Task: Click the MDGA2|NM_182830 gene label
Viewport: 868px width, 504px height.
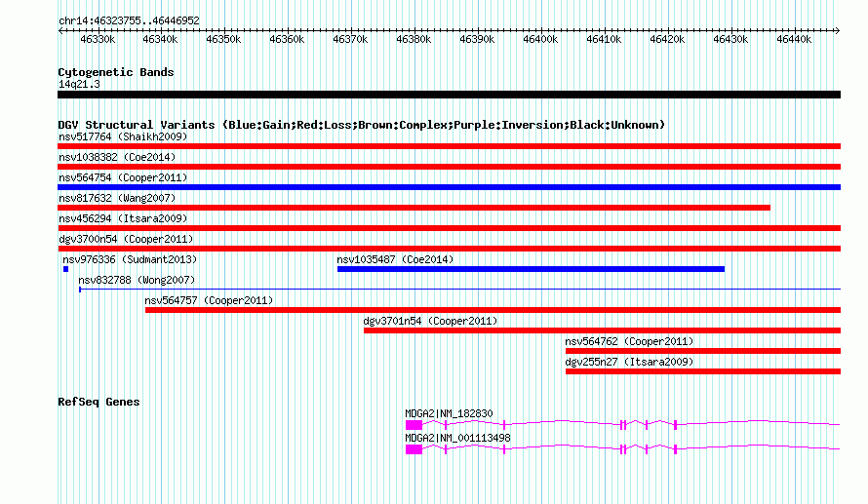Action: [x=449, y=413]
